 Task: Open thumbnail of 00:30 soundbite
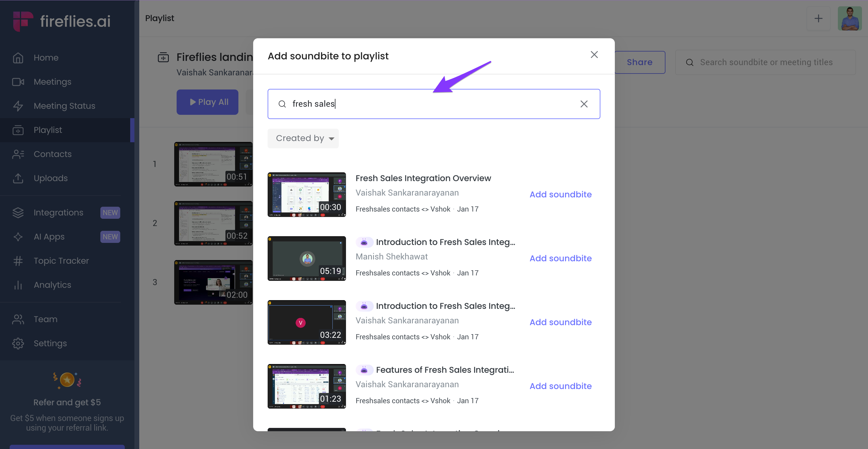[x=307, y=195]
